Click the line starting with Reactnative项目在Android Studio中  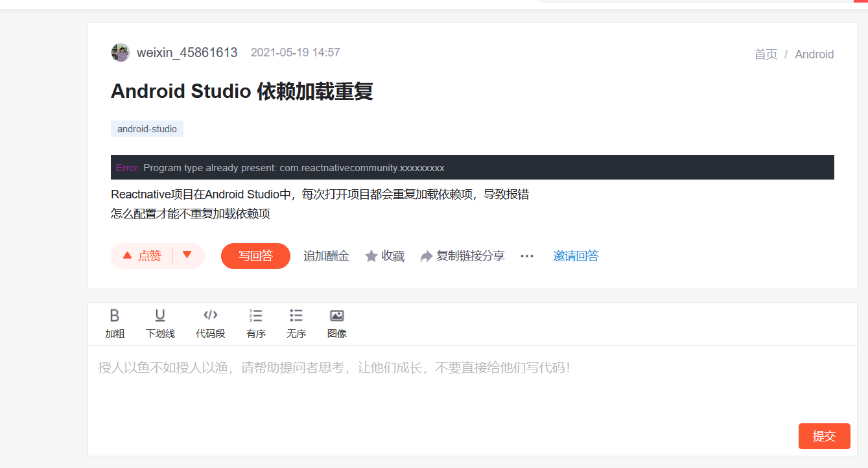320,194
